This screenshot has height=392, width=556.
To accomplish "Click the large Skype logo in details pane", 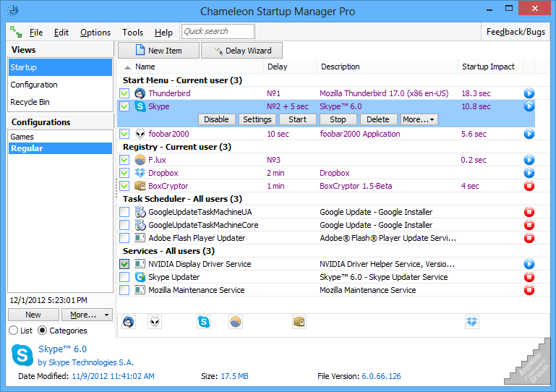I will 22,355.
